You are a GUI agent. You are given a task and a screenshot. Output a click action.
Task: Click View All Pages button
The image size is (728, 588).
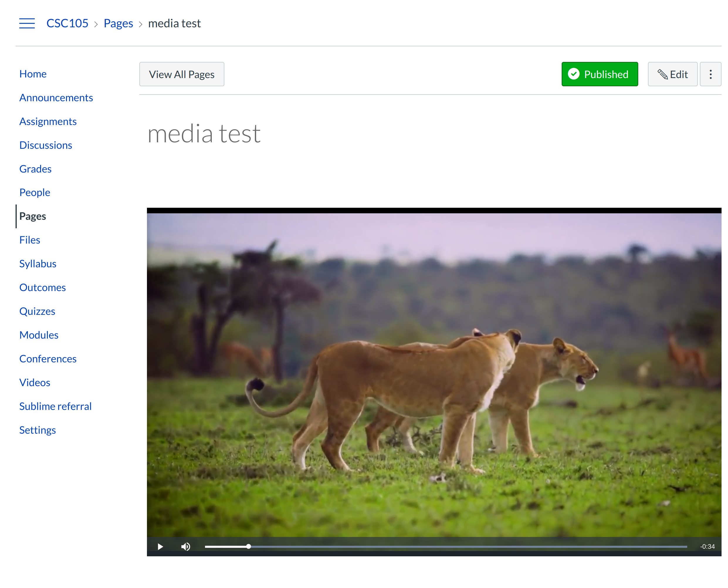(182, 74)
